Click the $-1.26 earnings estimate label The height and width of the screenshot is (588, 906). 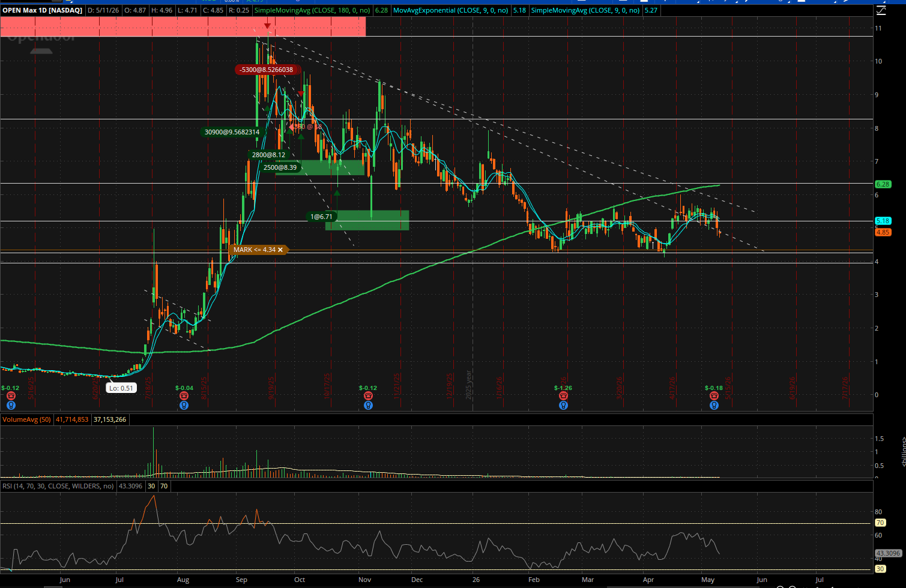[x=563, y=388]
